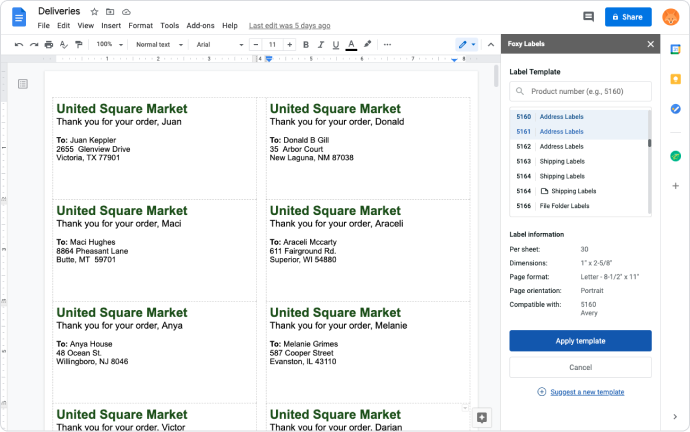Collapse the menus with up chevron

point(491,44)
